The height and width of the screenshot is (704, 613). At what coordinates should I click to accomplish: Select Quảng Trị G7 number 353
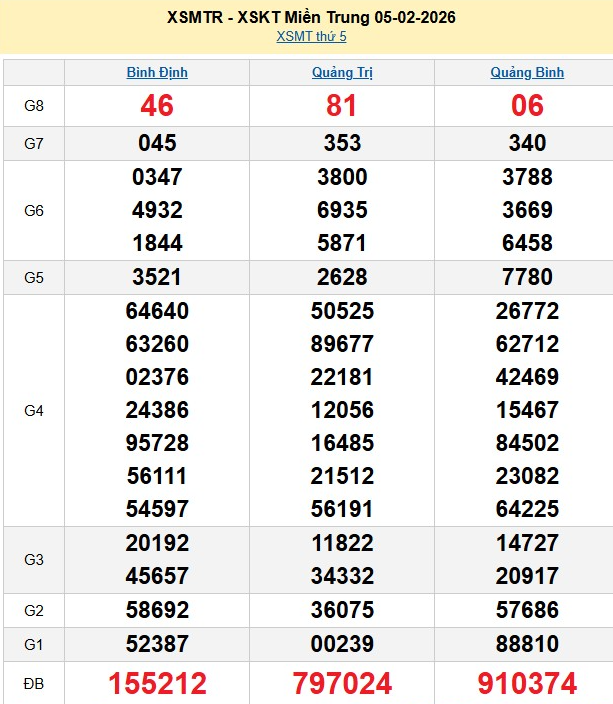point(342,143)
